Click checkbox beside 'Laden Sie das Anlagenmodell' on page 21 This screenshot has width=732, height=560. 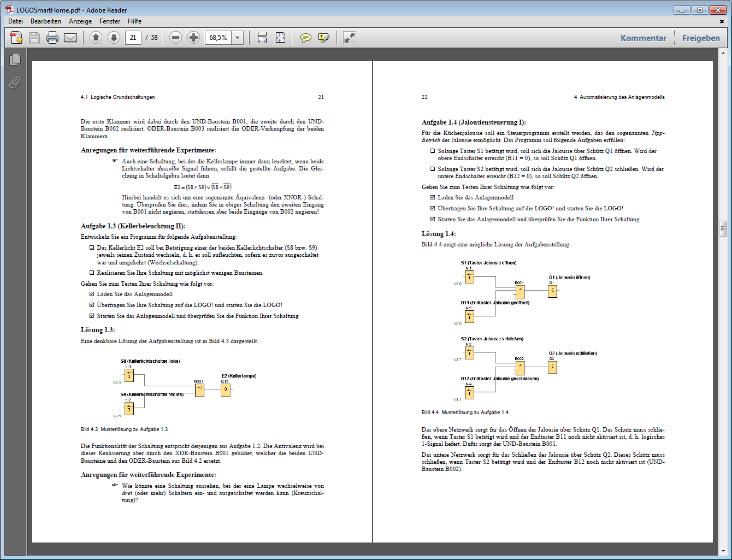click(x=92, y=294)
